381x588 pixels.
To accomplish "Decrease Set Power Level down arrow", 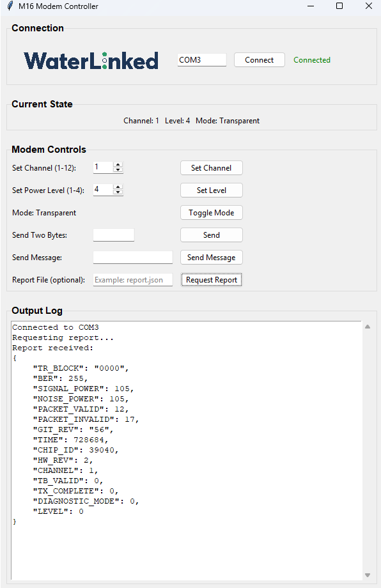I will pos(118,192).
